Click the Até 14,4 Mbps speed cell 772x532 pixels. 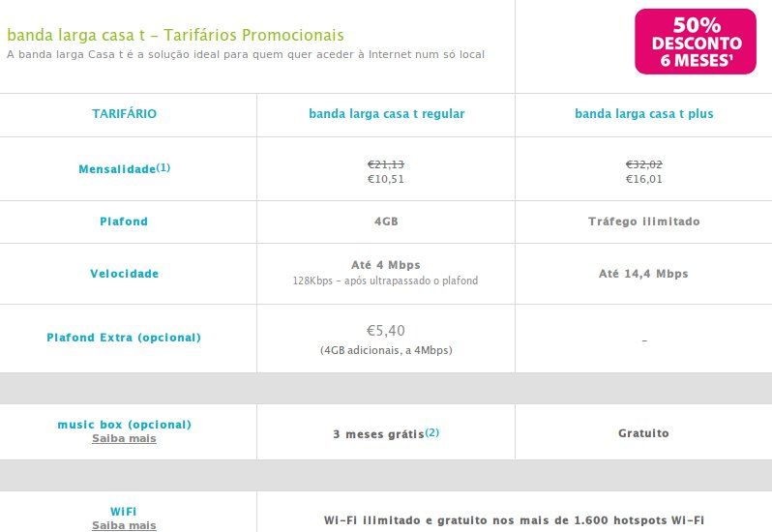(x=643, y=274)
